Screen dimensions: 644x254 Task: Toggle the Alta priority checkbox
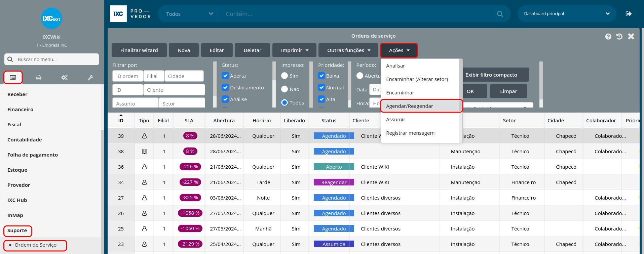click(321, 99)
